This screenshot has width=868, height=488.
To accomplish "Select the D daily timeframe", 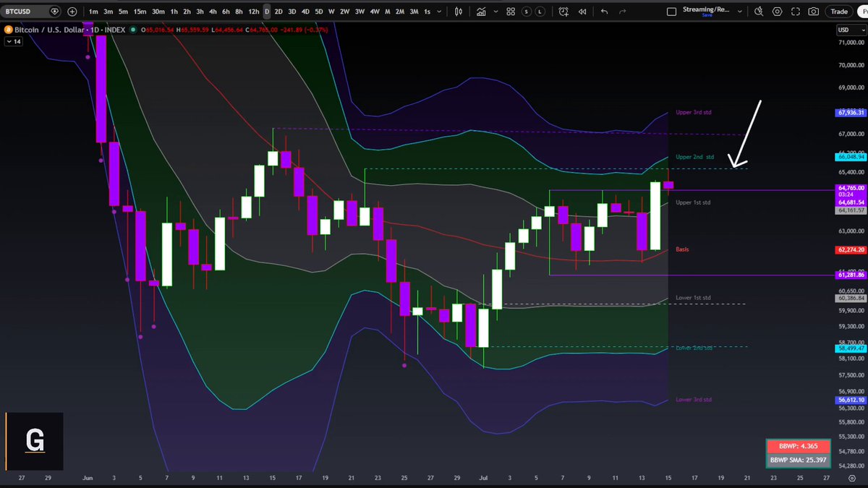I will (x=267, y=12).
